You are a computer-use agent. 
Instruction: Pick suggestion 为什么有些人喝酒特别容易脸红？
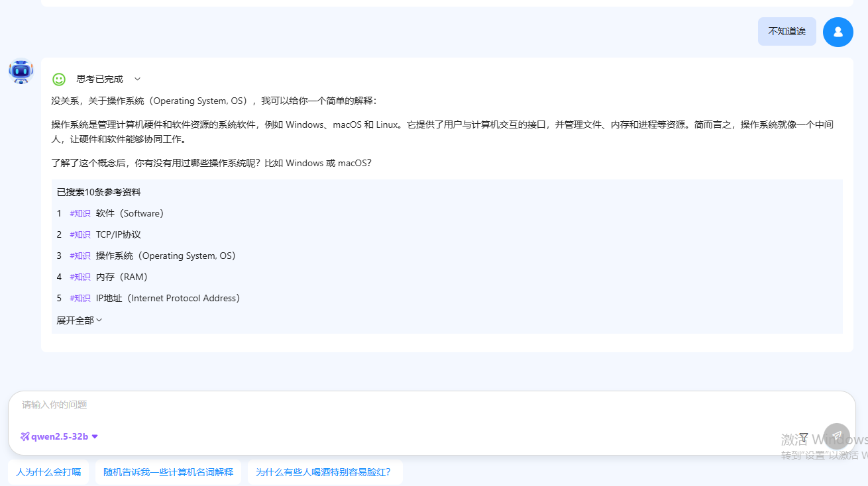325,472
